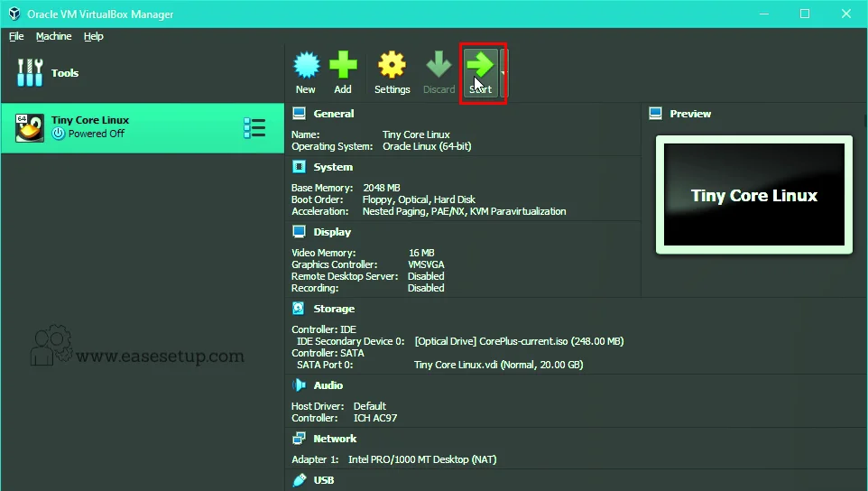Click the 'Controller: SATA' storage line
This screenshot has width=868, height=491.
[328, 353]
